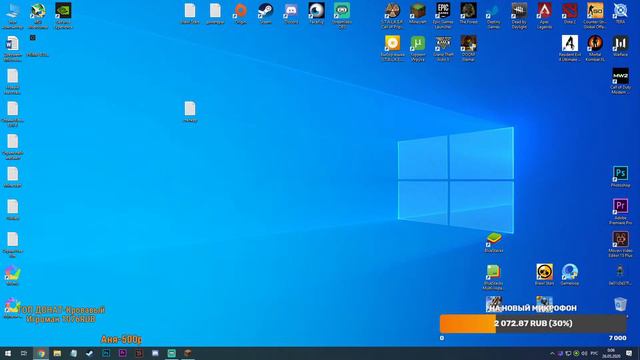Open the green uTorrent desktop icon
Viewport: 640px width, 360px height.
[x=418, y=48]
